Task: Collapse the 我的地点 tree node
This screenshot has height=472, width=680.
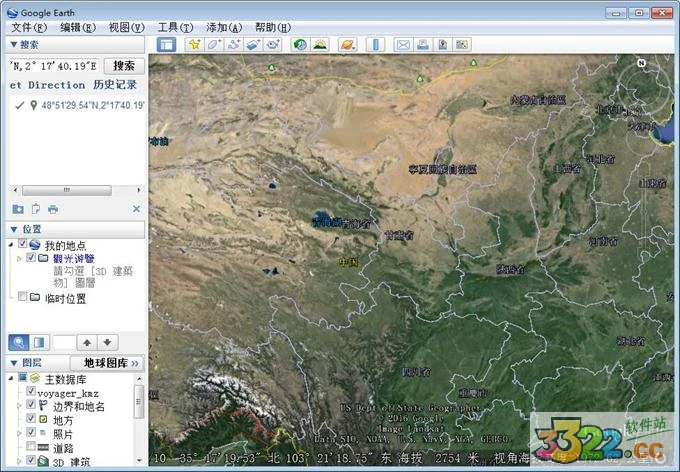Action: tap(11, 245)
